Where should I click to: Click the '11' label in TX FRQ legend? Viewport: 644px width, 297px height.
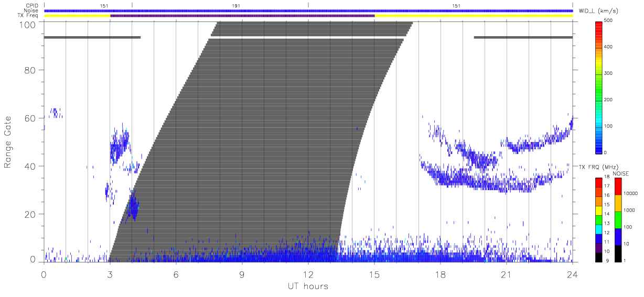[x=608, y=242]
